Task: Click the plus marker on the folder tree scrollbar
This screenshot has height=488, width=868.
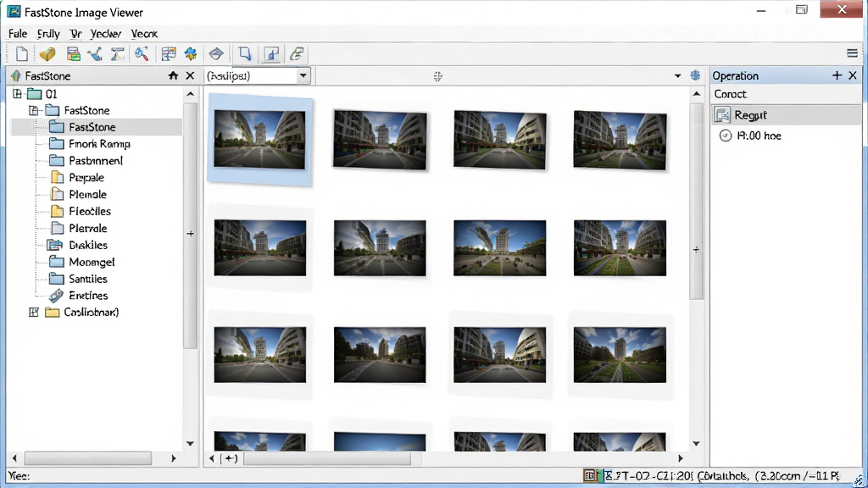Action: point(191,234)
